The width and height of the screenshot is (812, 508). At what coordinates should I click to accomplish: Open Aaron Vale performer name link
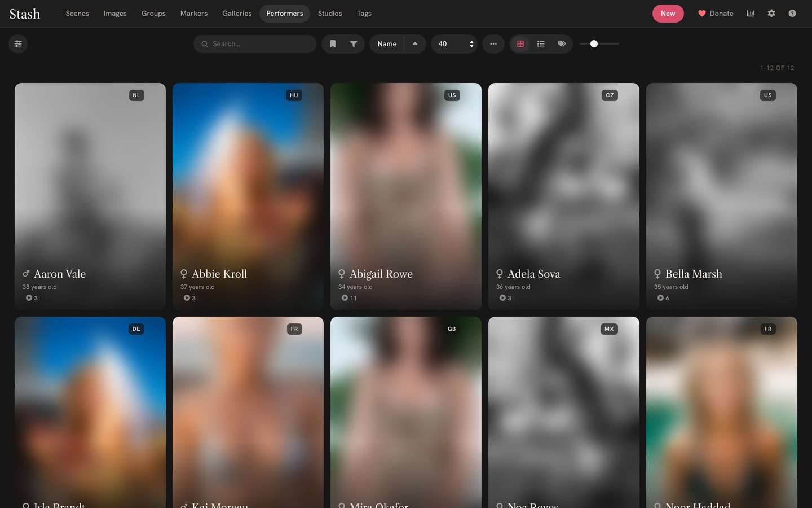pyautogui.click(x=60, y=274)
